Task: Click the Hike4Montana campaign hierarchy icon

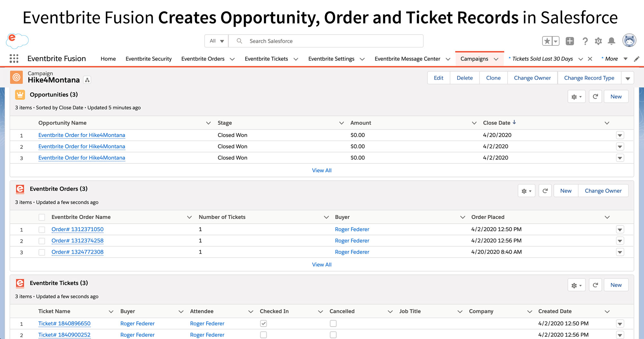Action: pyautogui.click(x=87, y=80)
